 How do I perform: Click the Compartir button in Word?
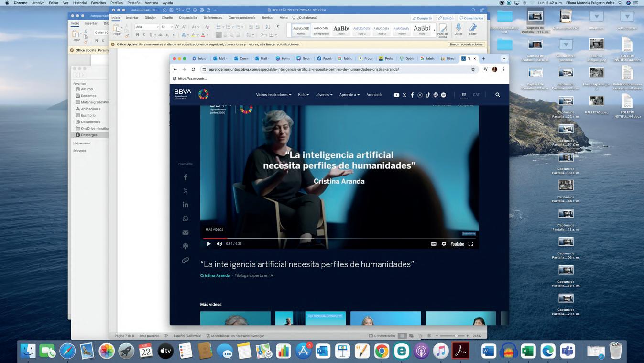coord(422,18)
